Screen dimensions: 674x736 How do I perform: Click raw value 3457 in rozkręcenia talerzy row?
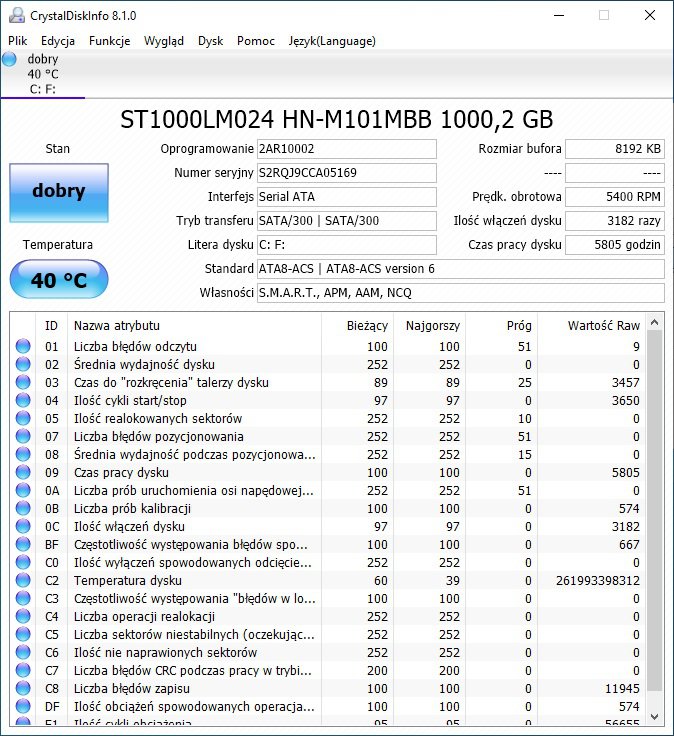(x=625, y=383)
